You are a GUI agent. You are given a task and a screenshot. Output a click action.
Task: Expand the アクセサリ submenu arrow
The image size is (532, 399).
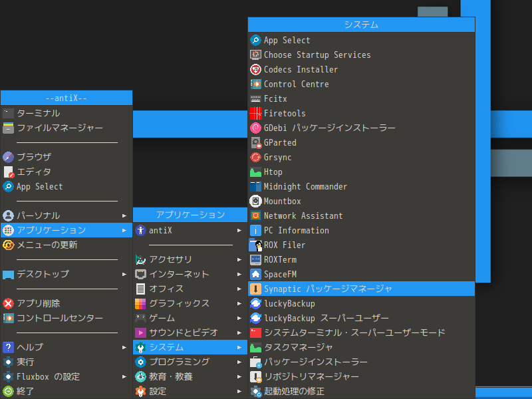[239, 259]
